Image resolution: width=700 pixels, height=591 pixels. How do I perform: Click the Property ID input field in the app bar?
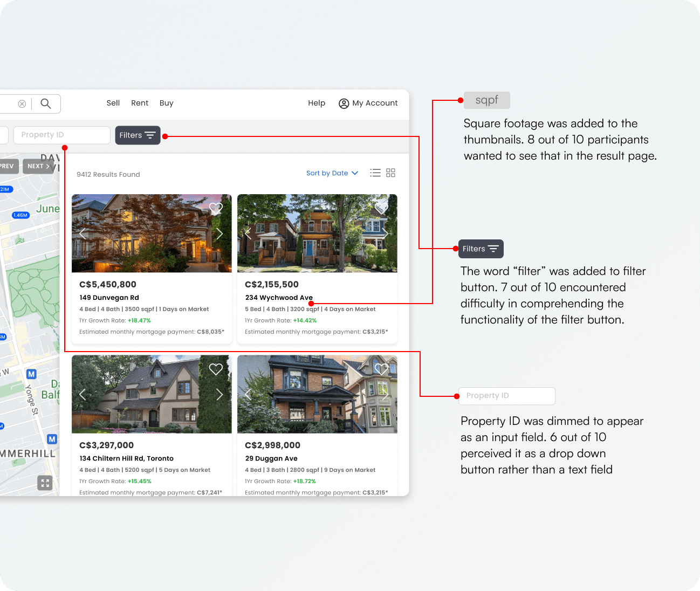62,135
